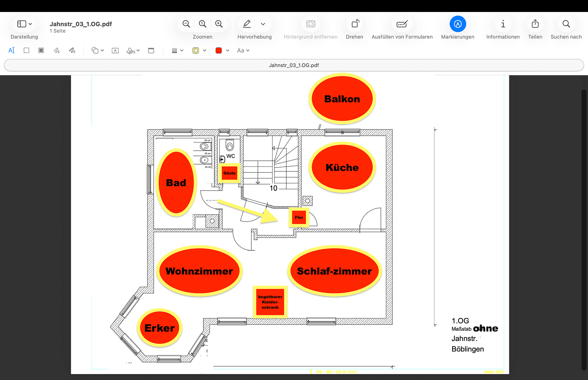Click the Teilen share icon

pyautogui.click(x=535, y=24)
